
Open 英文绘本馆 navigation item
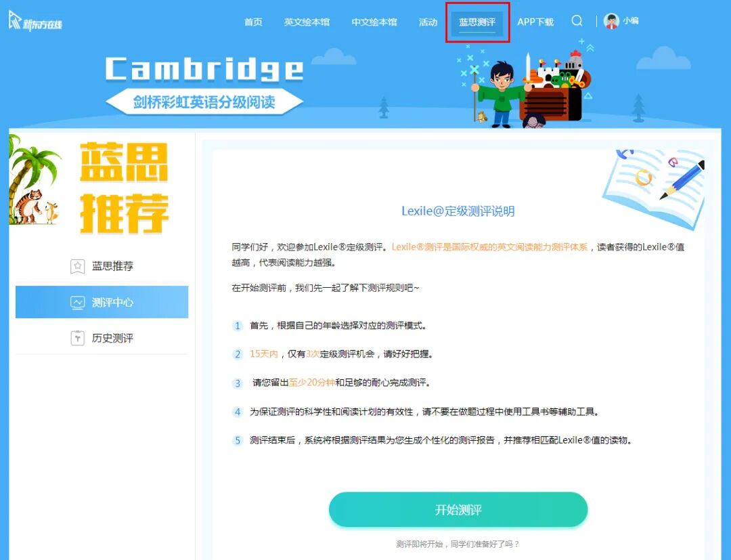pos(307,22)
